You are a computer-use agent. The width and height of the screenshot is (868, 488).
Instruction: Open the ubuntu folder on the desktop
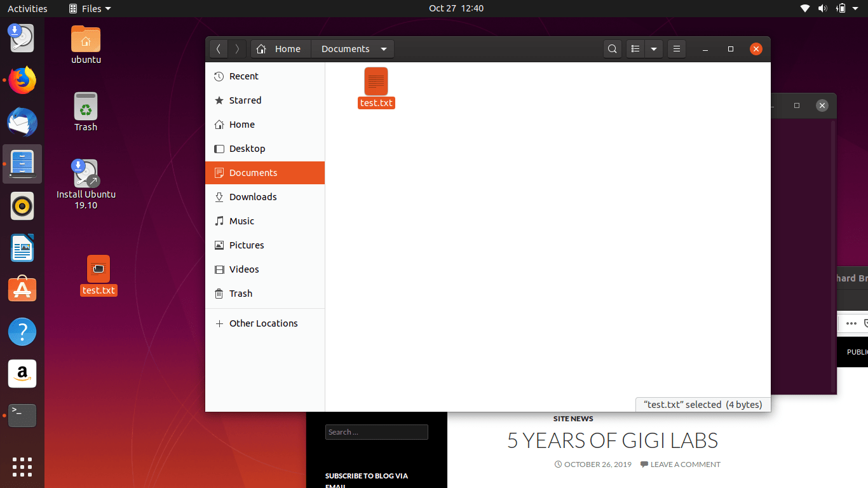click(85, 38)
